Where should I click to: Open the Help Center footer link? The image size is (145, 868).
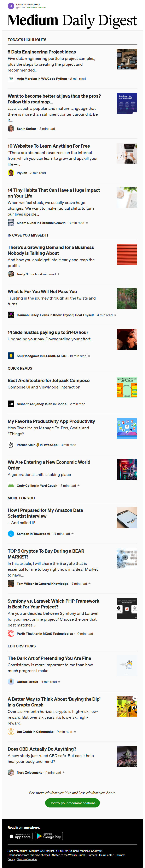tap(106, 855)
